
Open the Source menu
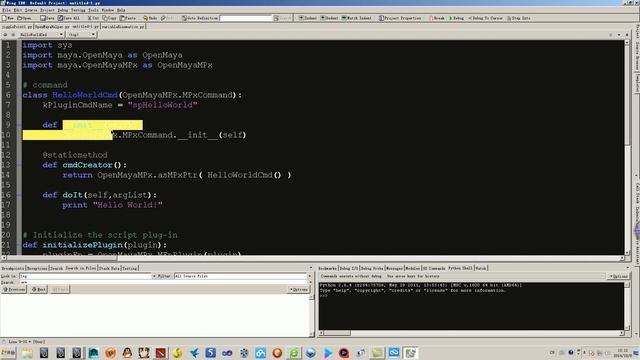[31, 10]
